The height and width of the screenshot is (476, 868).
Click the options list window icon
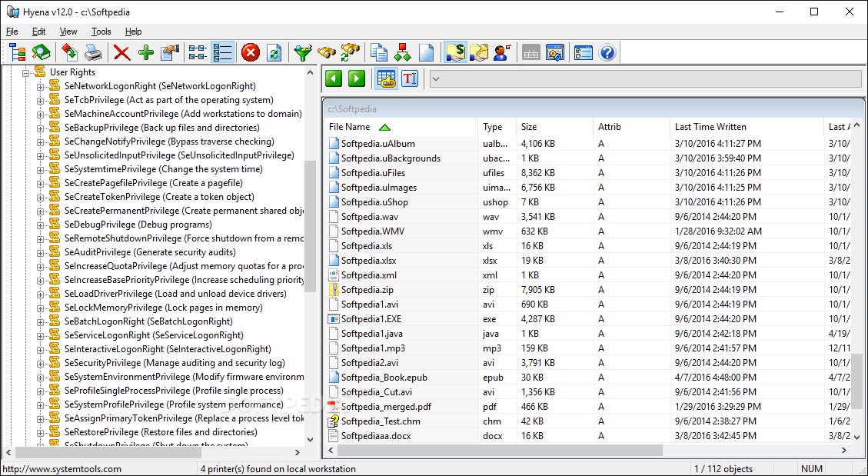point(583,52)
